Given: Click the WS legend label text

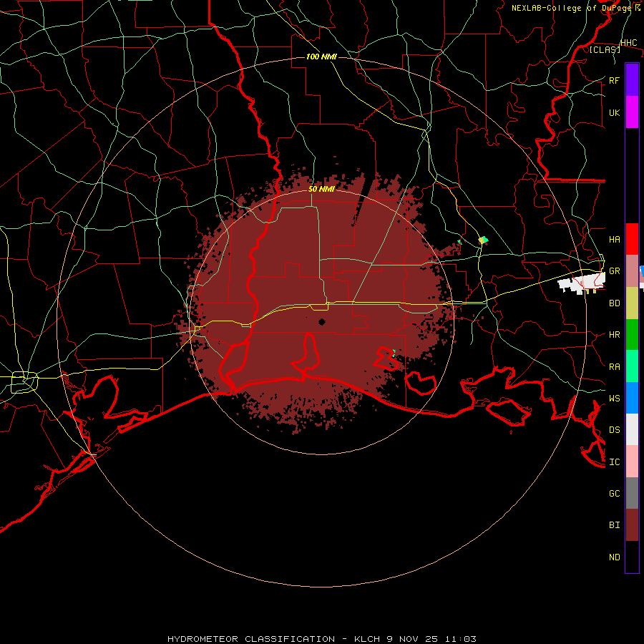Looking at the screenshot, I should [x=615, y=399].
